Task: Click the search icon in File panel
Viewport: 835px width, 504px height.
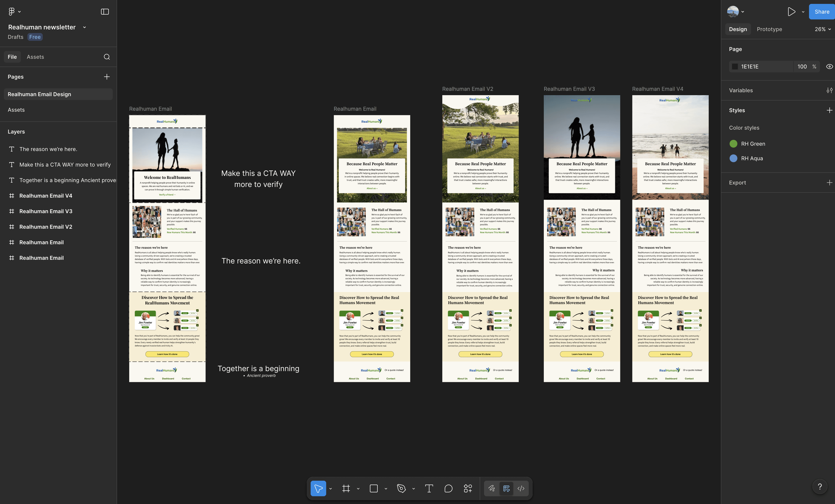Action: (x=107, y=57)
